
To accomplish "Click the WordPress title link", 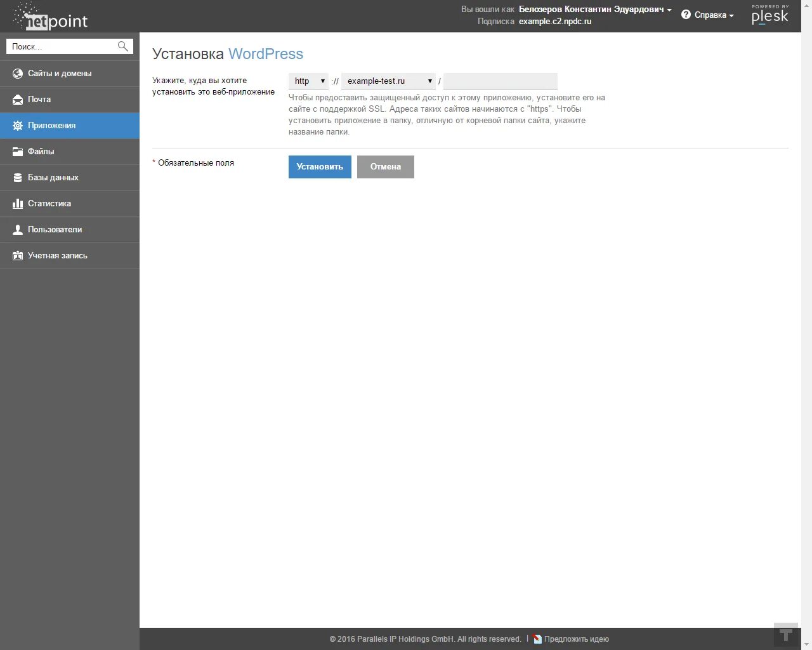I will (266, 54).
